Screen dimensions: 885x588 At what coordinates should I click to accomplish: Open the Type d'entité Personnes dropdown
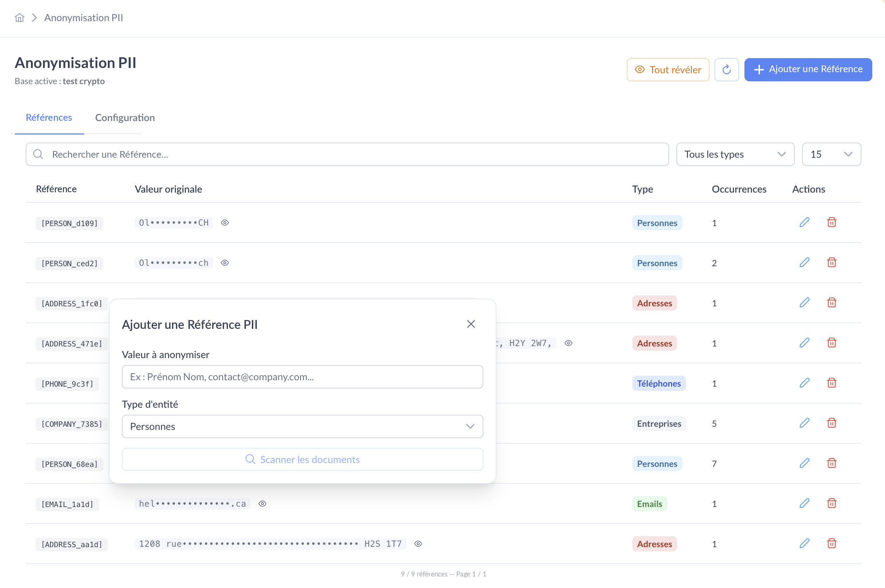click(302, 426)
